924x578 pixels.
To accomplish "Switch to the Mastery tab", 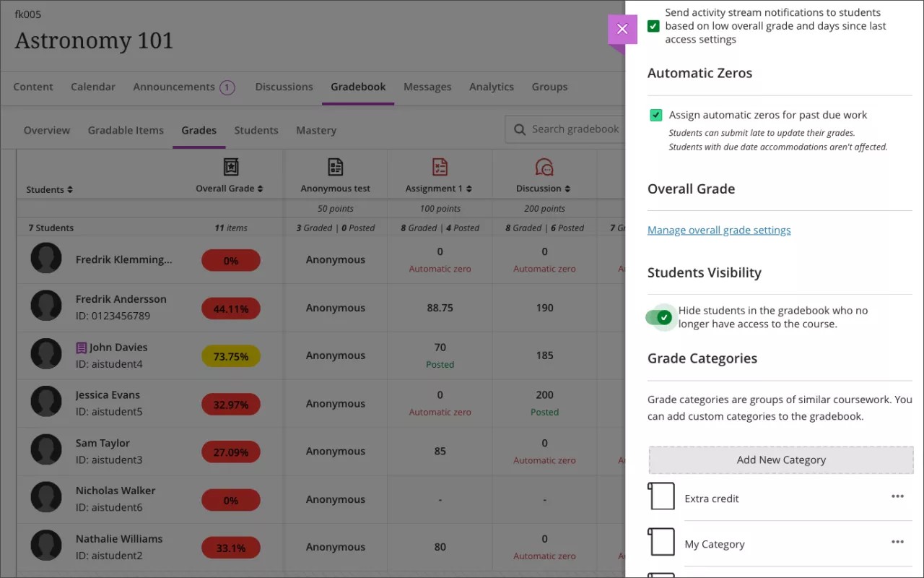I will [315, 130].
